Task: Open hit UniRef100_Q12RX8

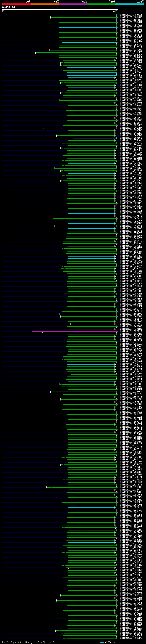Action: tap(131, 251)
